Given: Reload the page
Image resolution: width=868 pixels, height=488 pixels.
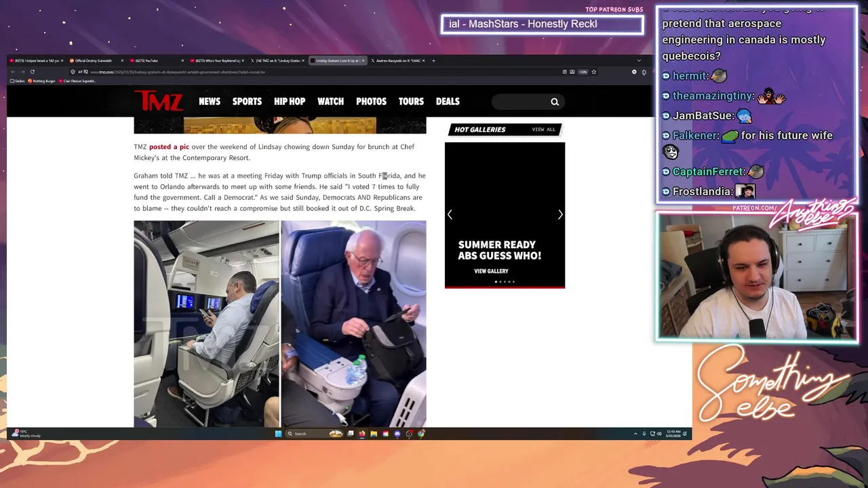Looking at the screenshot, I should coord(33,72).
